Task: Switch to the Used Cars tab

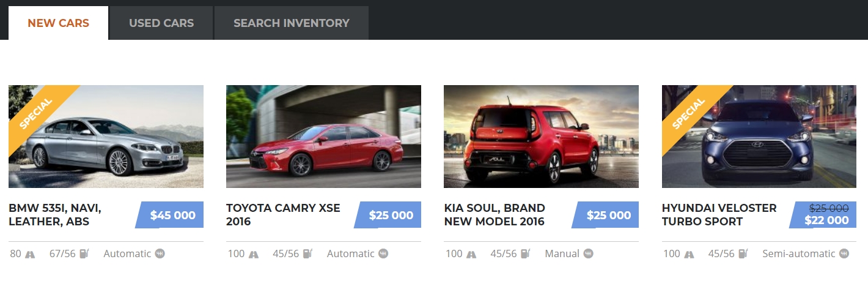Action: (161, 23)
